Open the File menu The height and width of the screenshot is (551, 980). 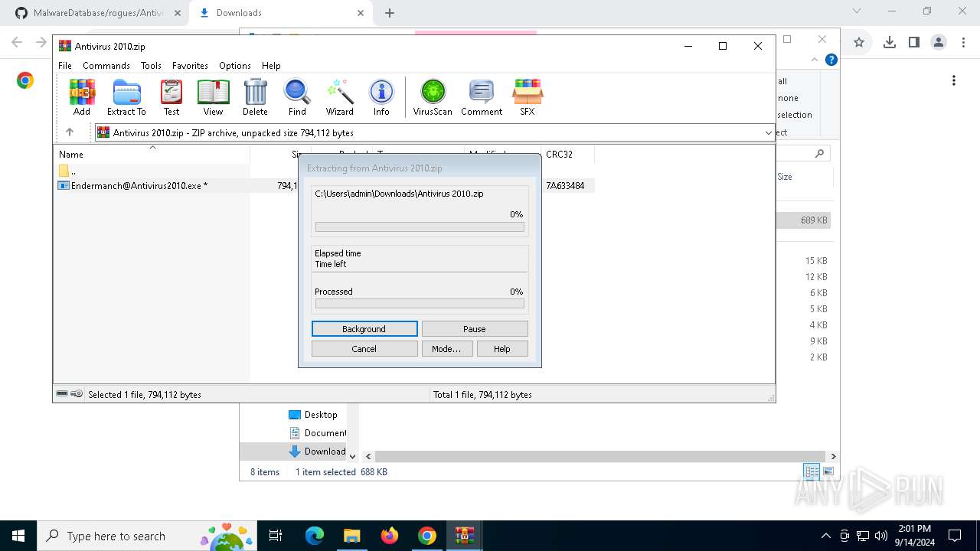tap(65, 66)
